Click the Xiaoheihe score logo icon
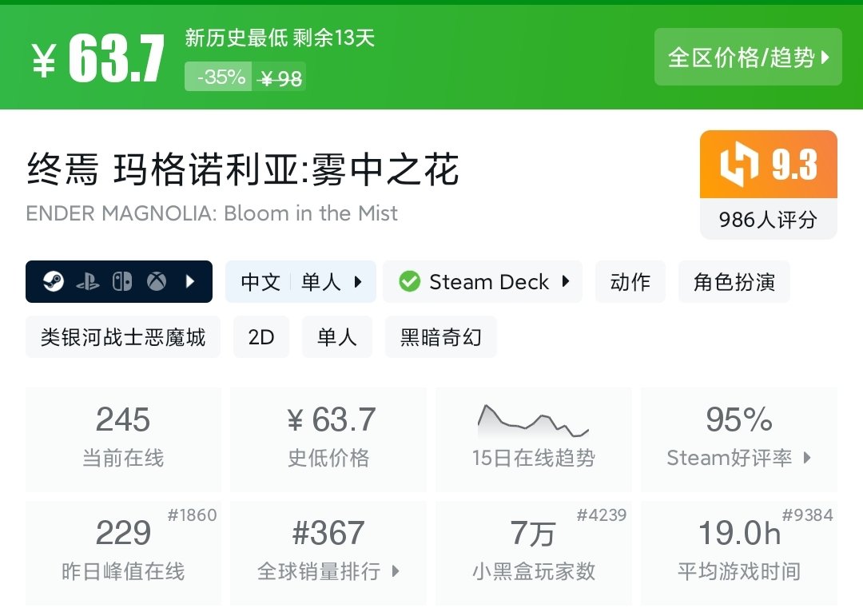 [x=739, y=165]
